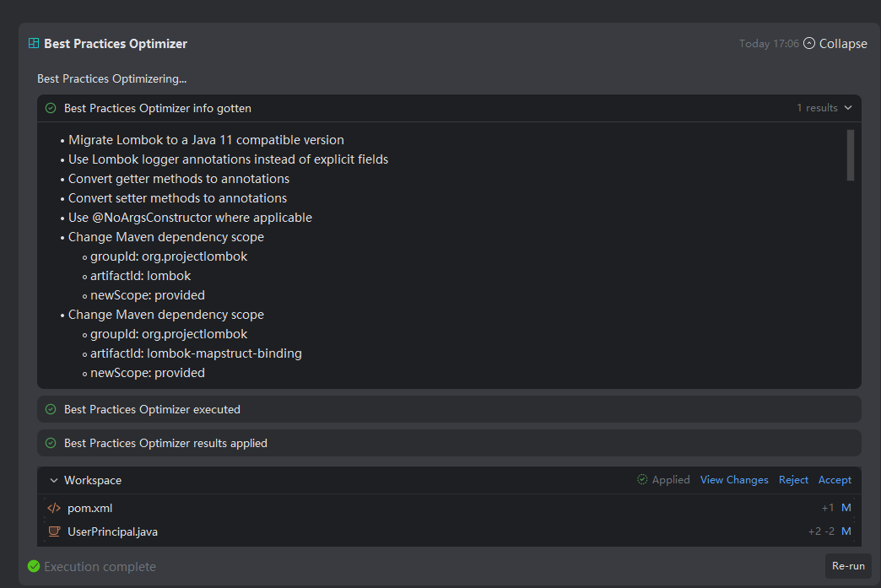The height and width of the screenshot is (588, 881).
Task: Open pom.xml file in the workspace list
Action: 89,508
